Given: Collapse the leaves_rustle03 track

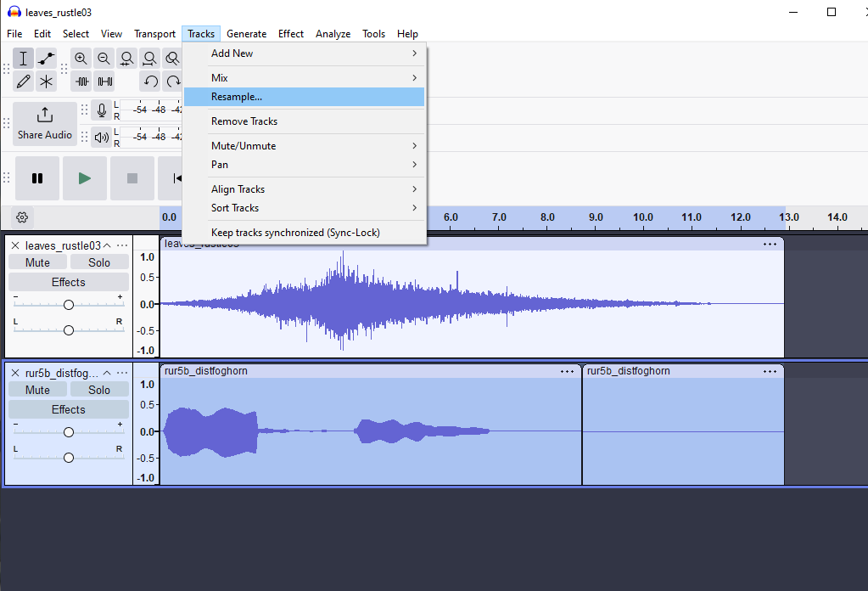Looking at the screenshot, I should tap(107, 245).
